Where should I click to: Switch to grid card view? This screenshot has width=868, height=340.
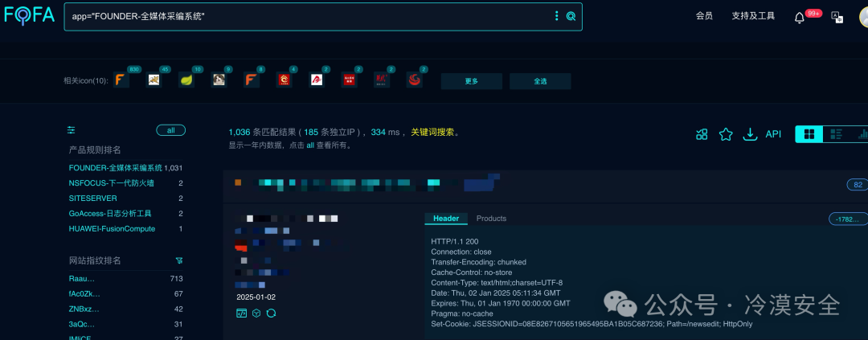809,134
